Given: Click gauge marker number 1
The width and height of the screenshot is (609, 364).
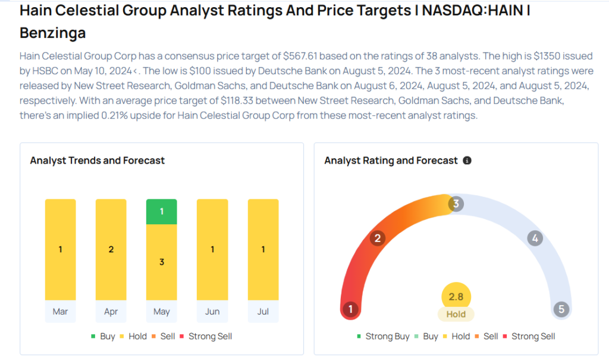Looking at the screenshot, I should coord(351,309).
